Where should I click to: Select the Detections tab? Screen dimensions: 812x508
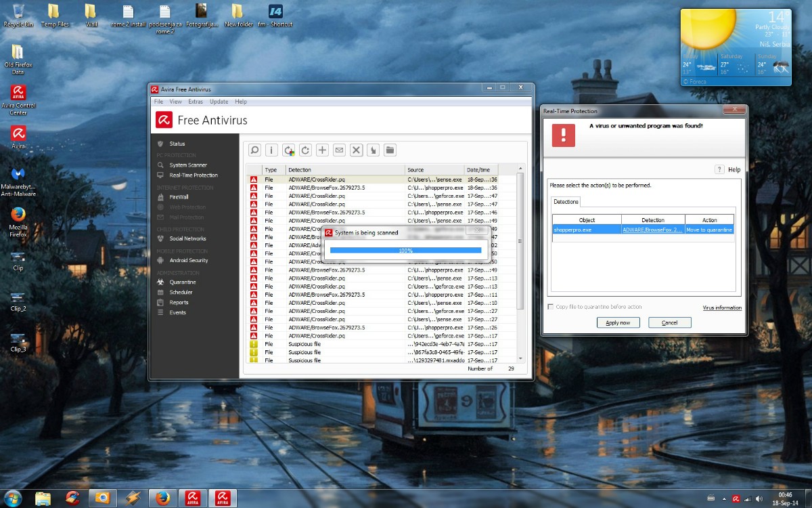pyautogui.click(x=566, y=202)
